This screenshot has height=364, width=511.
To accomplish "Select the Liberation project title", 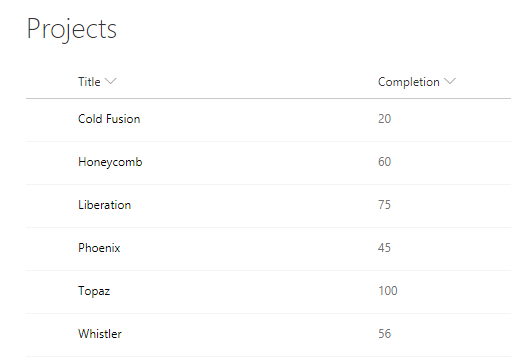I will click(x=104, y=205).
